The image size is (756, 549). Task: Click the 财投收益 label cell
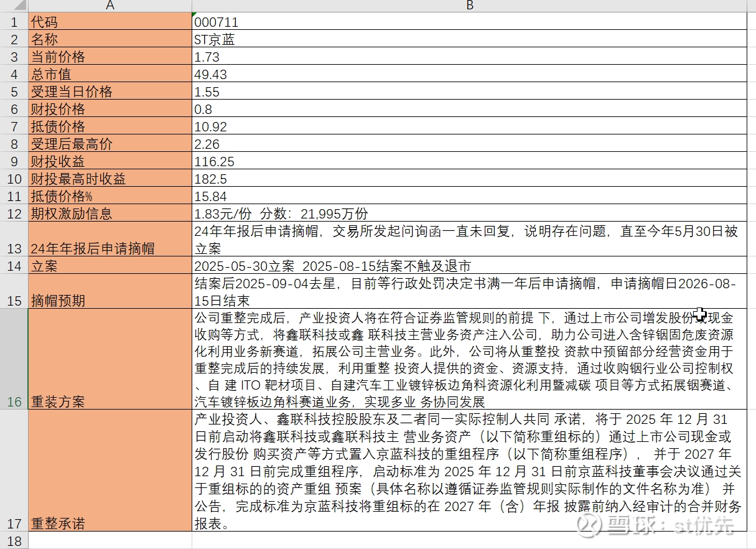[x=110, y=161]
